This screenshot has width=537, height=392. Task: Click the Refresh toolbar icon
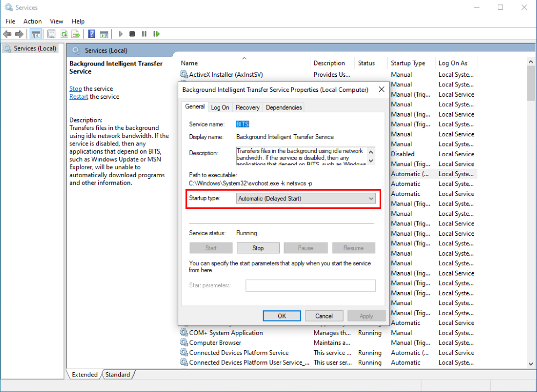tap(63, 34)
